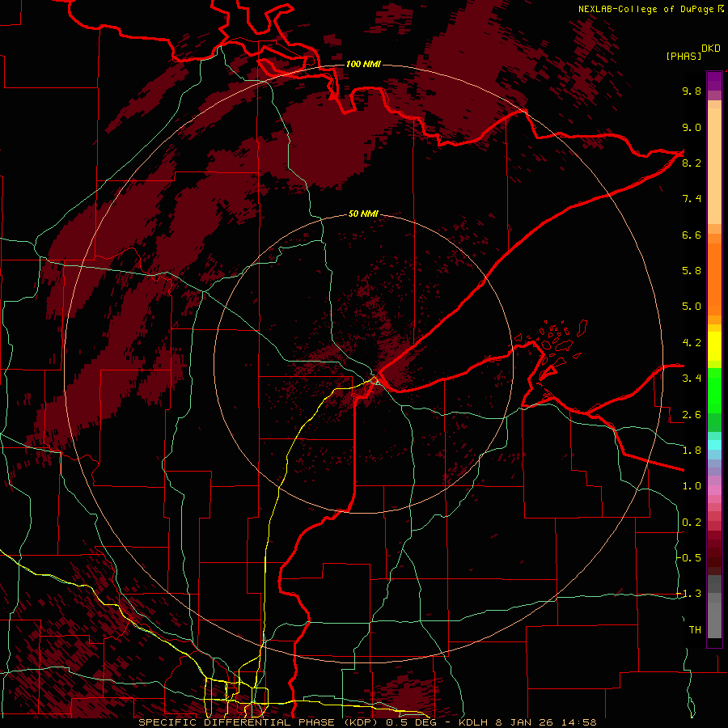This screenshot has width=728, height=728.
Task: Click the 50 NMI range ring label
Action: point(363,214)
